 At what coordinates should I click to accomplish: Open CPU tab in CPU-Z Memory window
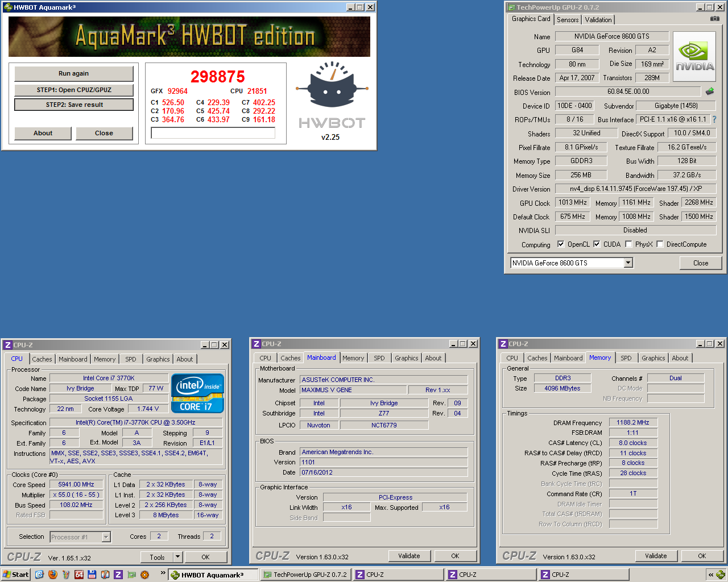[512, 358]
